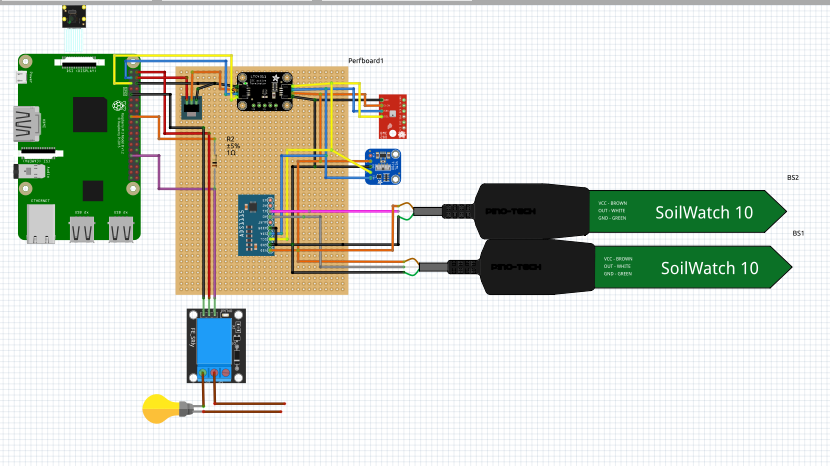Select the purple wire from the GPIO header
The height and width of the screenshot is (466, 830).
tap(159, 172)
